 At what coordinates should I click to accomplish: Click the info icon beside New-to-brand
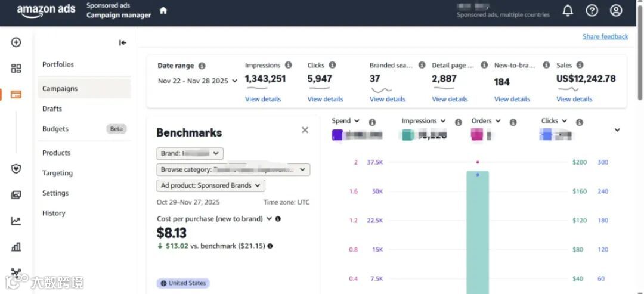pyautogui.click(x=546, y=65)
